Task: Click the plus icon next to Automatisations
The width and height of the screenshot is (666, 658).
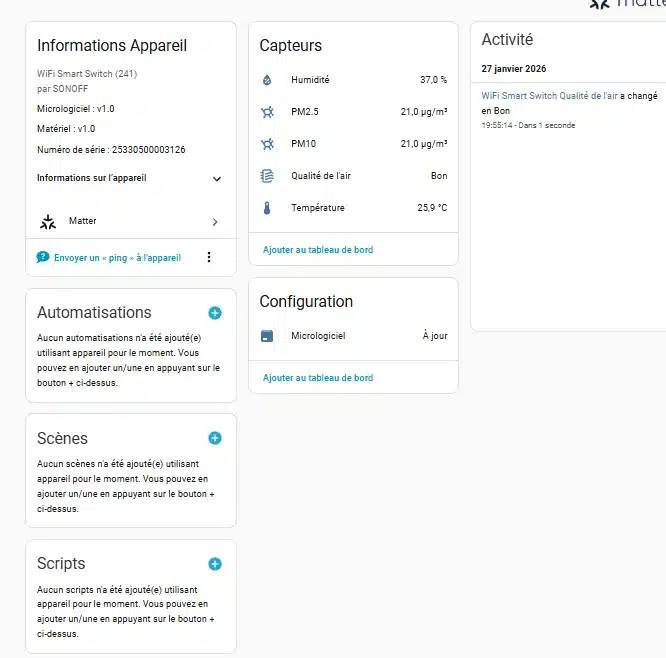Action: 215,313
